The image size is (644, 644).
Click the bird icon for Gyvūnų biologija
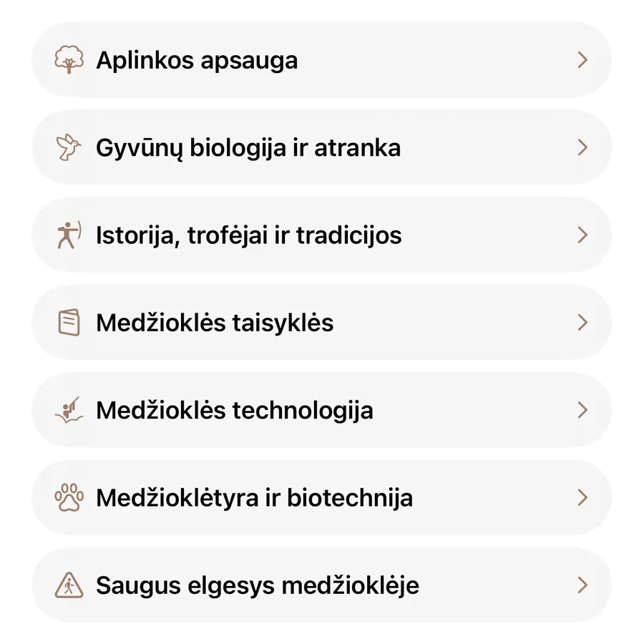coord(69,147)
